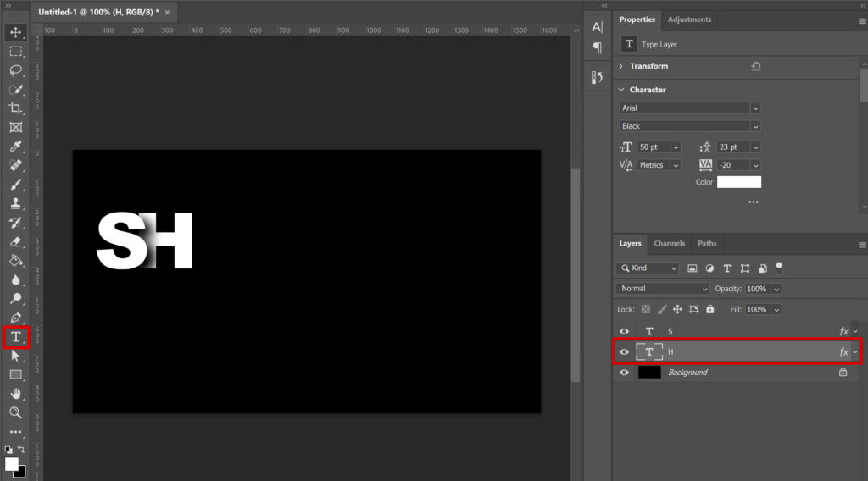Open the Opacity value dropdown

click(776, 289)
